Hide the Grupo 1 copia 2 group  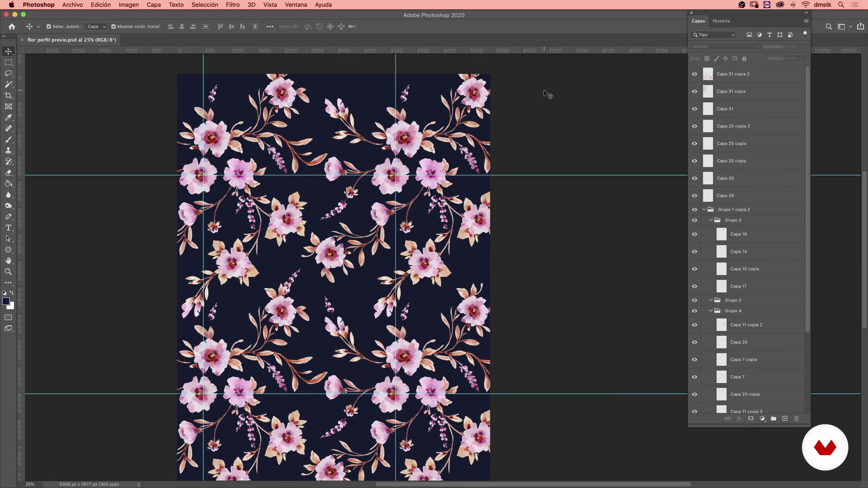694,209
